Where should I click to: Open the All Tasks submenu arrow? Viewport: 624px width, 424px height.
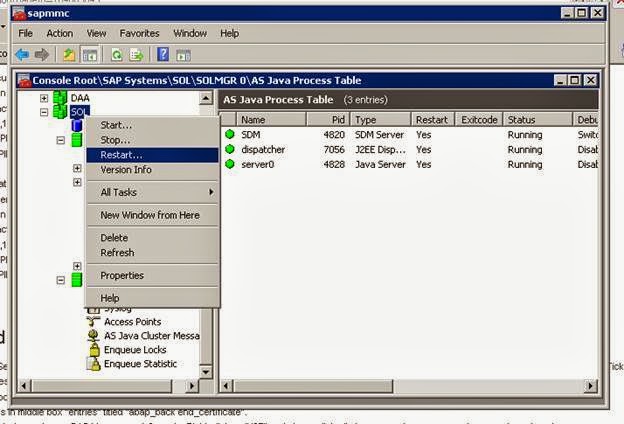pyautogui.click(x=211, y=192)
